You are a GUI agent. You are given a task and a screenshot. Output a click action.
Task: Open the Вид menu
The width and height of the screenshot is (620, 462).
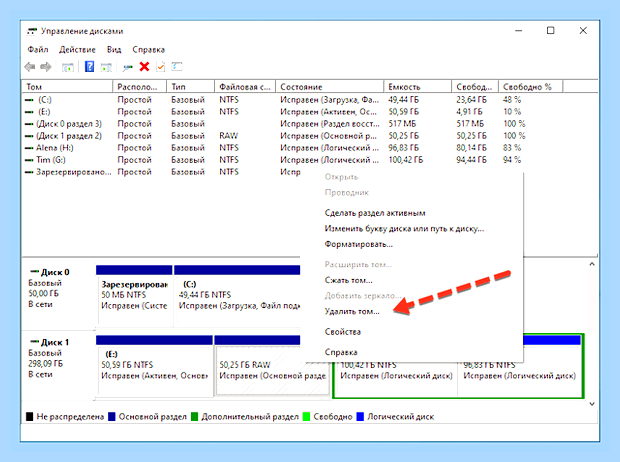click(x=114, y=50)
